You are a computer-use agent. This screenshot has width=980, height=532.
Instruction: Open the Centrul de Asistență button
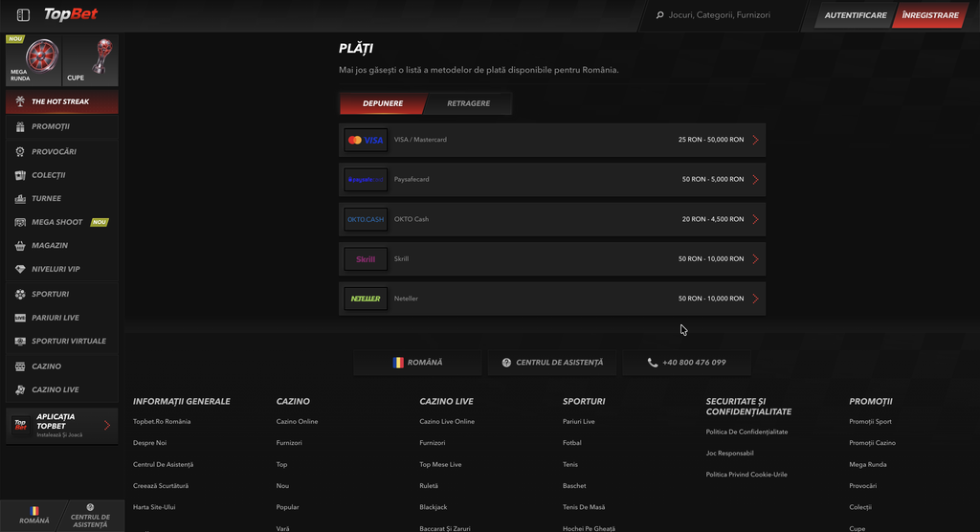[552, 363]
